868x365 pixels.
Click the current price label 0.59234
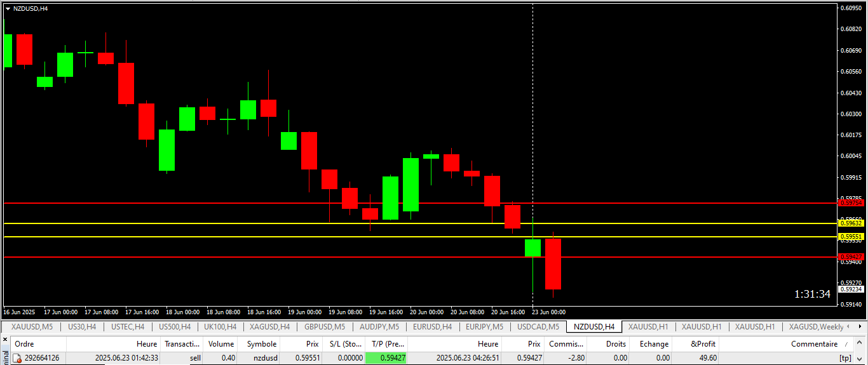851,289
